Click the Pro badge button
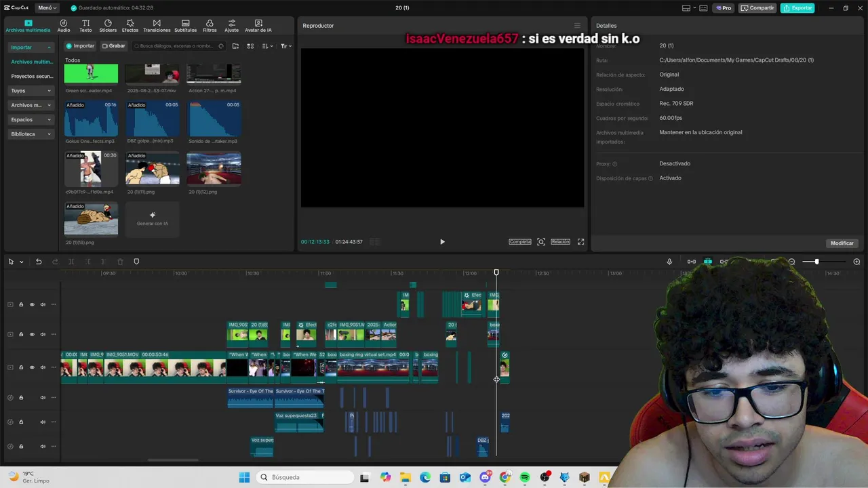The height and width of the screenshot is (488, 868). click(724, 8)
